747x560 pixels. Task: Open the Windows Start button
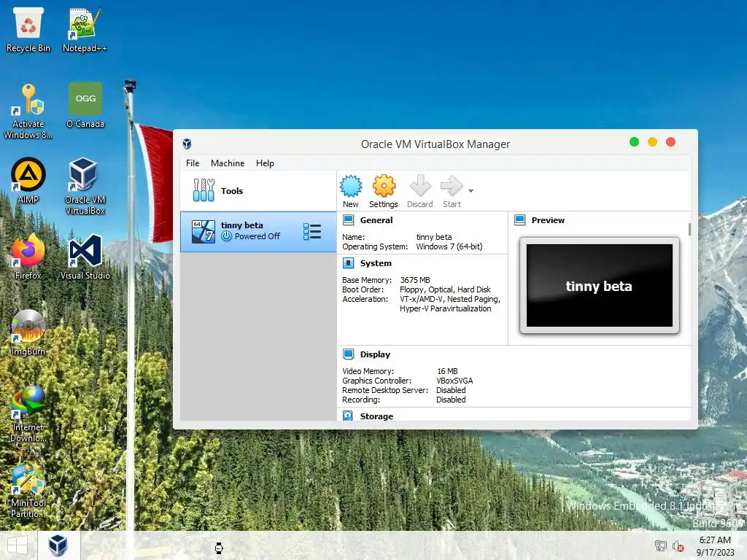(x=18, y=545)
